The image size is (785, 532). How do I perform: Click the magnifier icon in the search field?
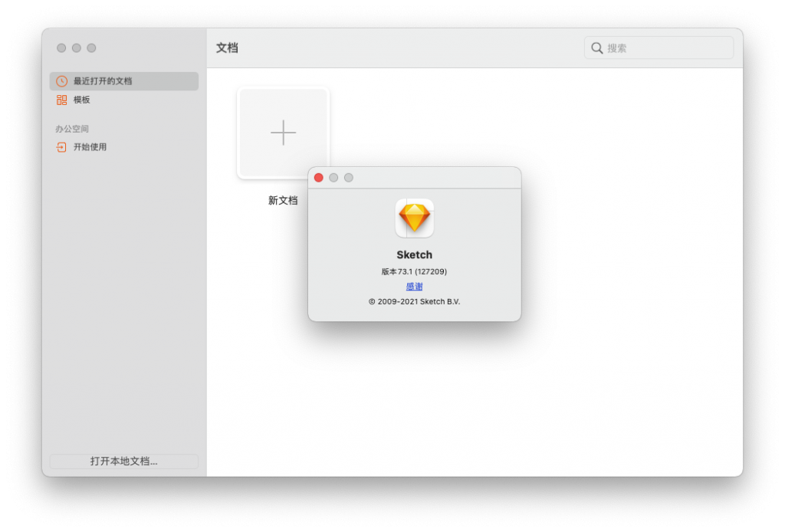pos(596,48)
